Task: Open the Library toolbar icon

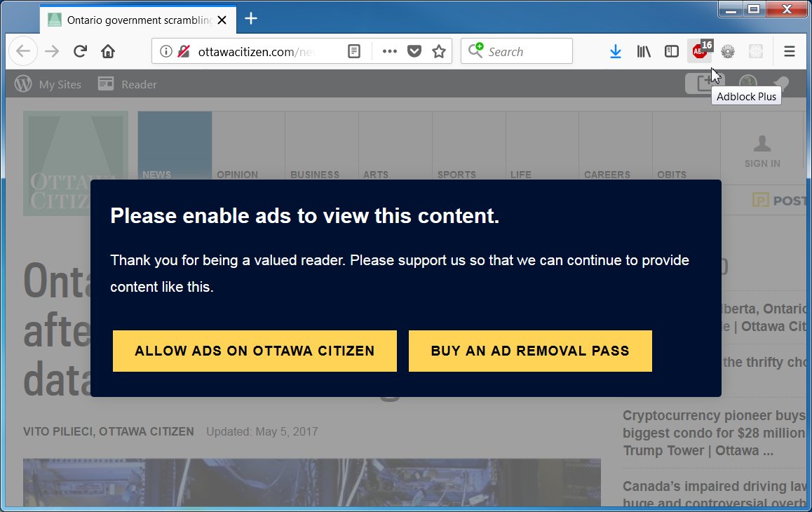Action: tap(643, 50)
